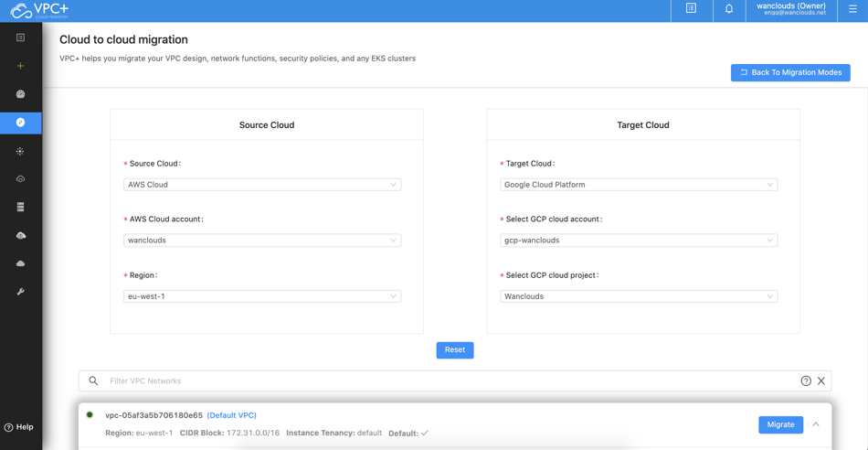Open the list panel icon in header

point(691,8)
